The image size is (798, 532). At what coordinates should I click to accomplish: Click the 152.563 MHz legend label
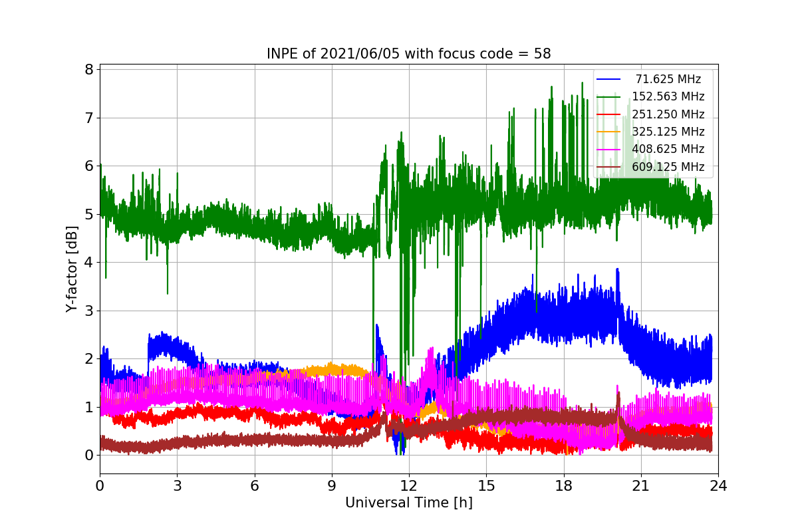pos(668,96)
